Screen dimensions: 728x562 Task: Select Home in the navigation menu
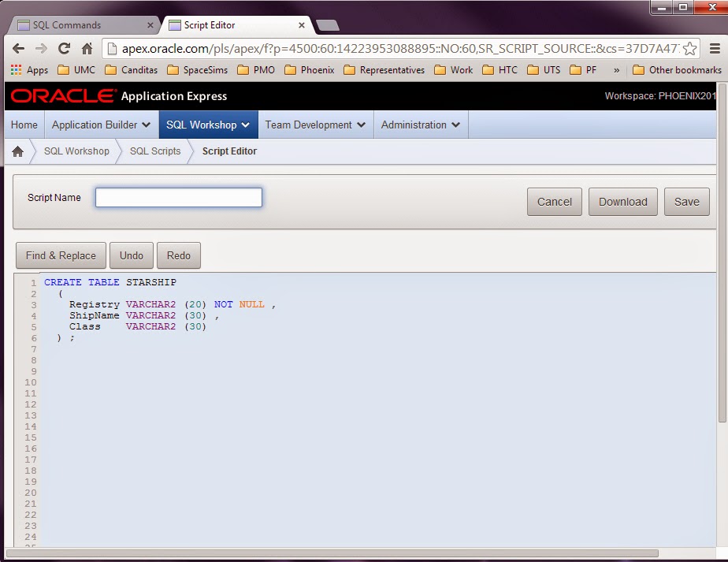(24, 124)
